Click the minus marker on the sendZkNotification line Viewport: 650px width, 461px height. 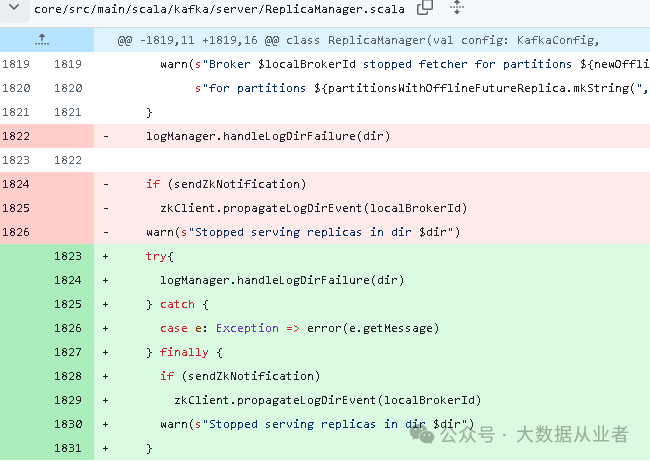(106, 184)
